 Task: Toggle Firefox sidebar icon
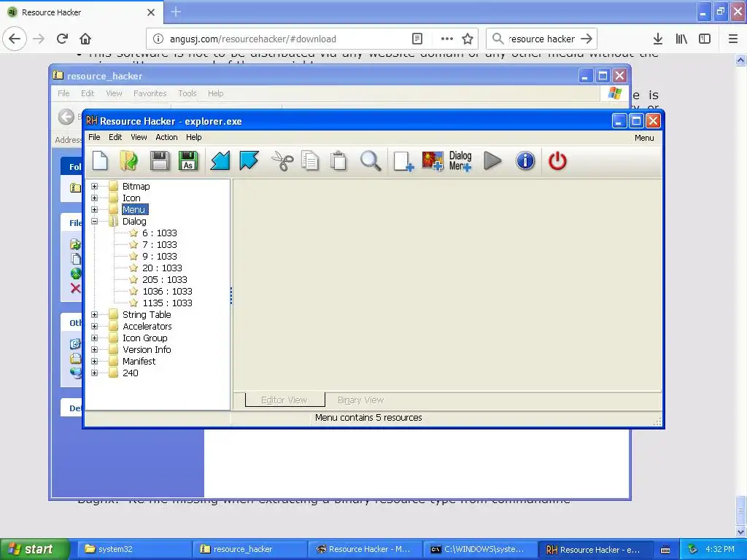[705, 39]
